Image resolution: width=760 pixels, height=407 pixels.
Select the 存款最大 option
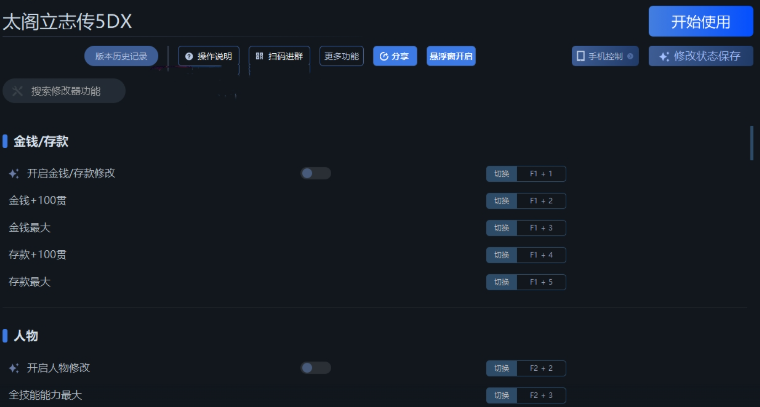click(30, 282)
